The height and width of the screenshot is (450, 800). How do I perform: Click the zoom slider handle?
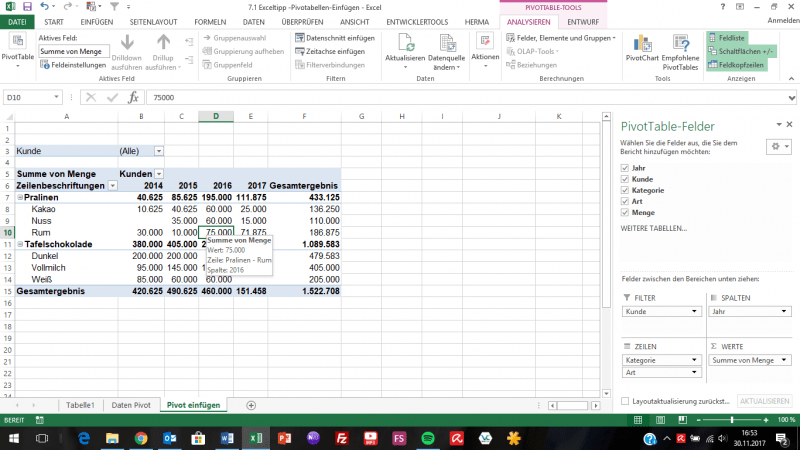(x=732, y=420)
